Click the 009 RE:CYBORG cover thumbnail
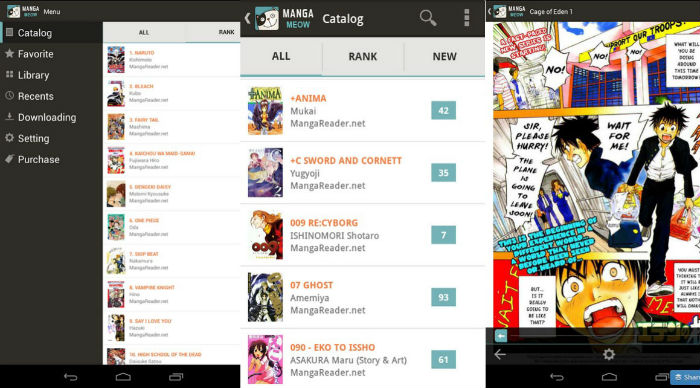Screen dimensions: 700x388 tap(265, 235)
